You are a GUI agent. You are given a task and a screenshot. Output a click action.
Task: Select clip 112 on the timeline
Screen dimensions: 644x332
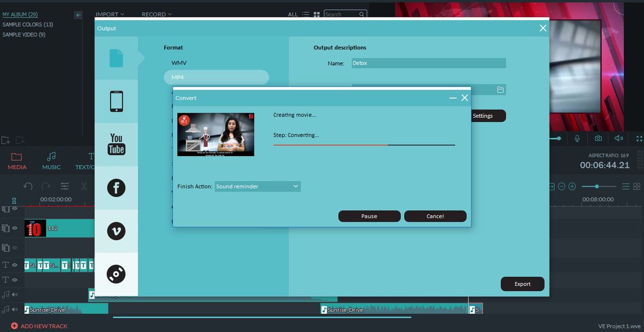[60, 228]
